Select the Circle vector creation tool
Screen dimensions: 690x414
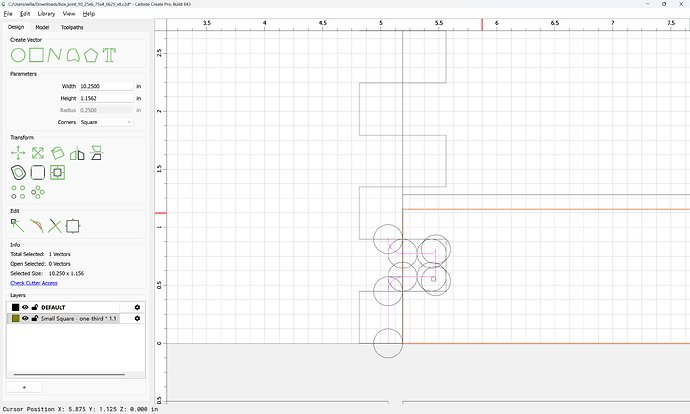point(18,55)
